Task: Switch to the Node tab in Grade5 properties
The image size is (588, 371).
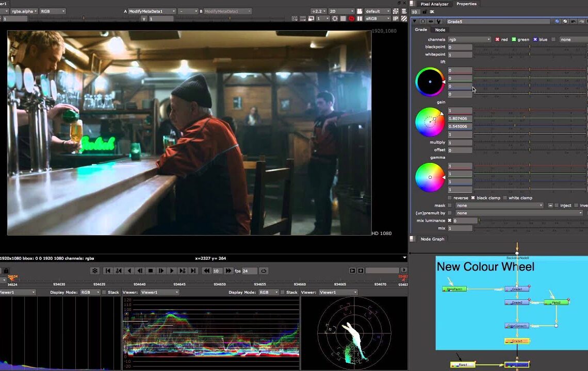Action: point(439,30)
